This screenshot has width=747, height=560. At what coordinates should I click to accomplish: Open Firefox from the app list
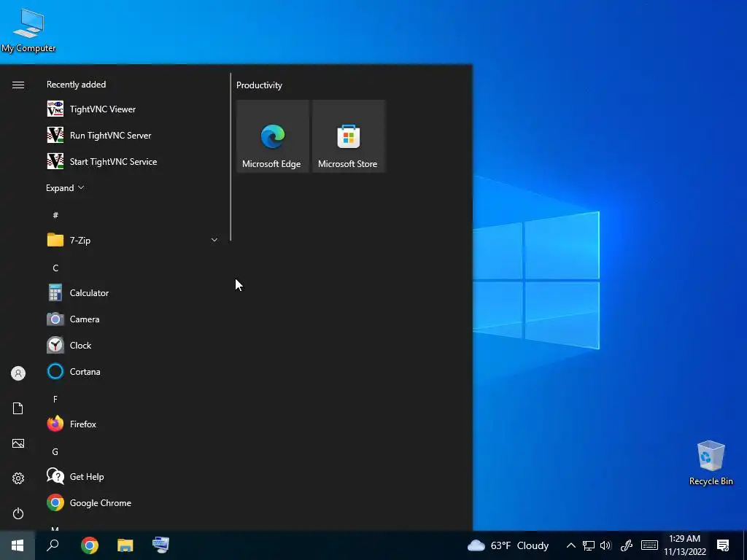133,424
